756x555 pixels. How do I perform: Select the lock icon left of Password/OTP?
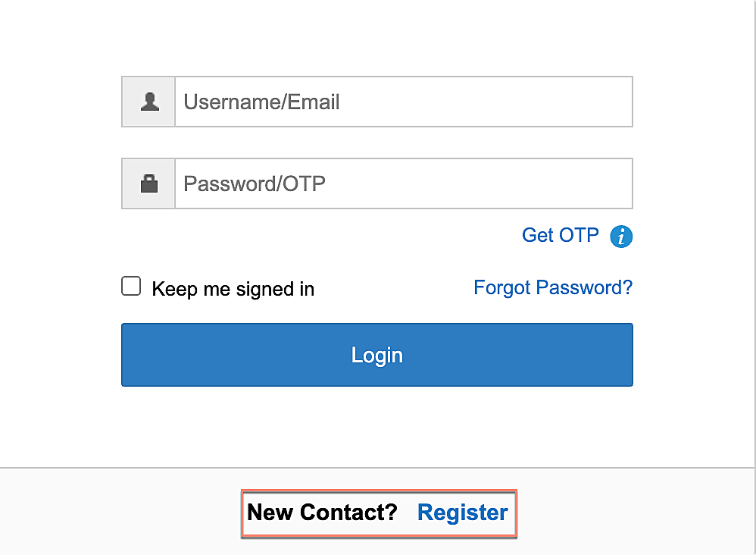[149, 183]
